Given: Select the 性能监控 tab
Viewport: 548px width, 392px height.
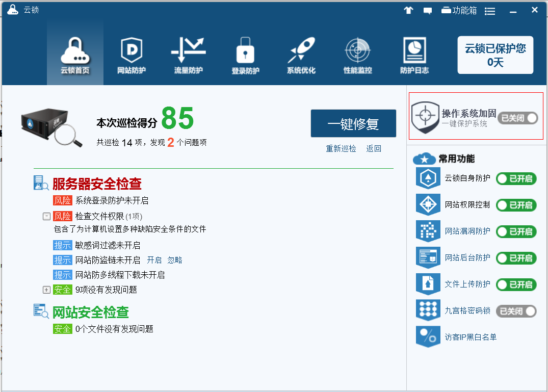Looking at the screenshot, I should coord(357,56).
